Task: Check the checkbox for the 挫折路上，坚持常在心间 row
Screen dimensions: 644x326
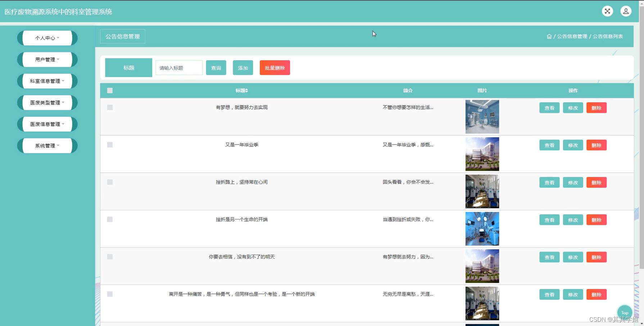Action: [x=110, y=182]
